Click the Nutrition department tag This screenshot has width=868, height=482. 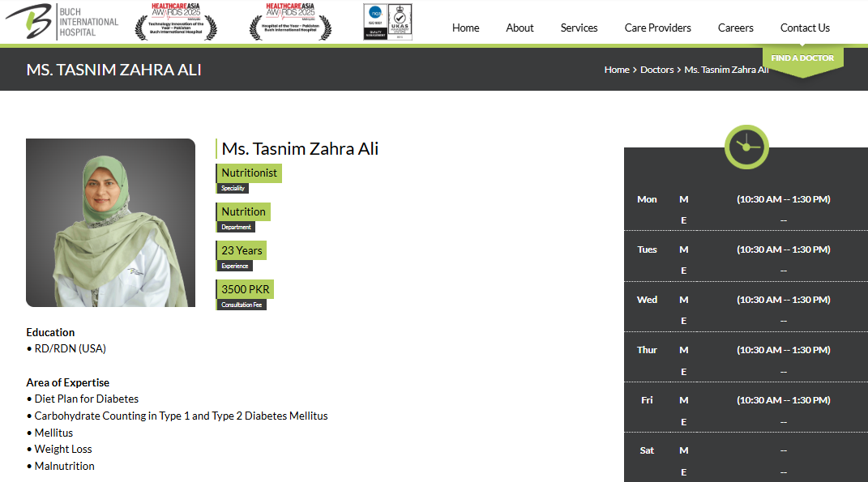click(243, 211)
